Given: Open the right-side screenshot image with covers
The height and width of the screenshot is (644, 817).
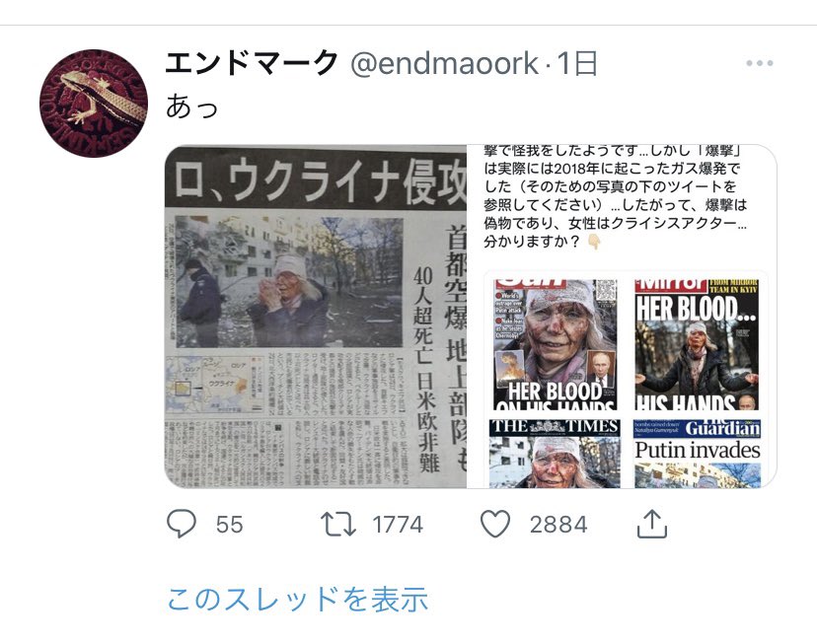Looking at the screenshot, I should (x=622, y=316).
